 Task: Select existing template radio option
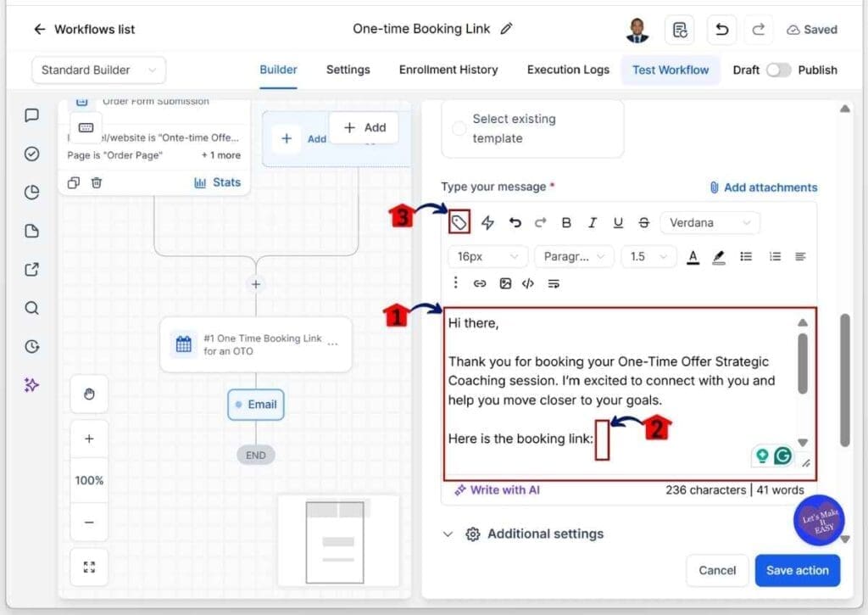coord(459,129)
